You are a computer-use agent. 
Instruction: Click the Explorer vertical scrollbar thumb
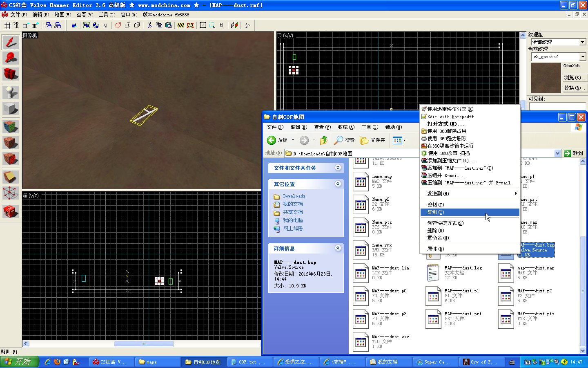(583, 292)
